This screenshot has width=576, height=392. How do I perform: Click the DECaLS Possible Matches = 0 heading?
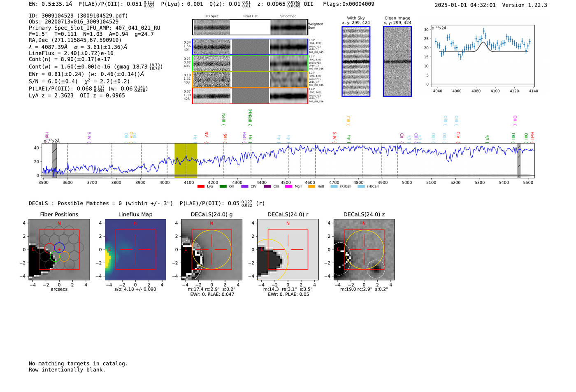click(x=101, y=203)
